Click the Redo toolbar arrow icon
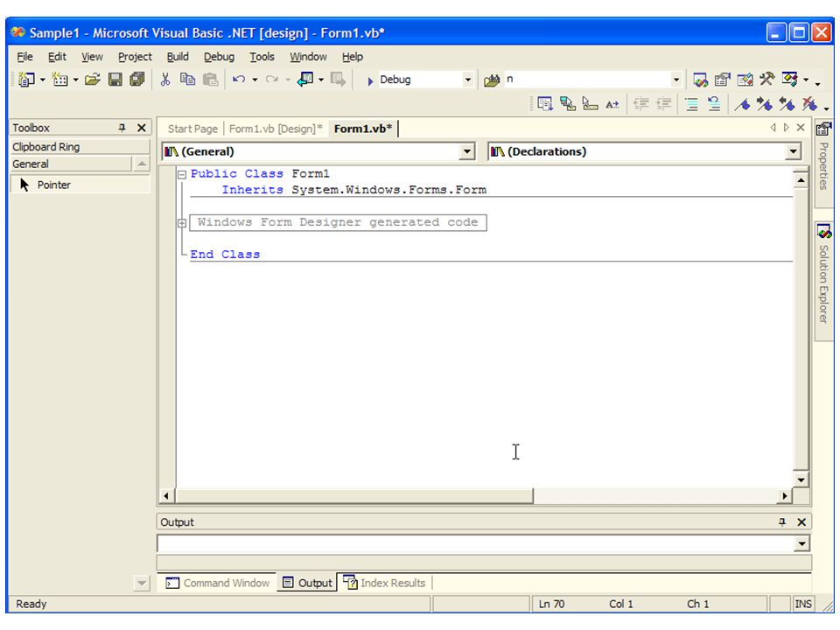 [x=272, y=80]
